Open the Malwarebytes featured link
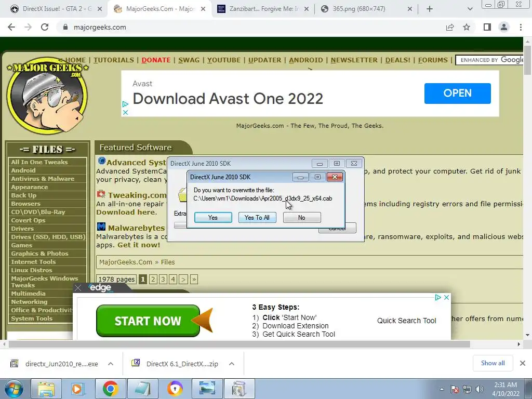Viewport: 532px width, 399px height. 136,228
